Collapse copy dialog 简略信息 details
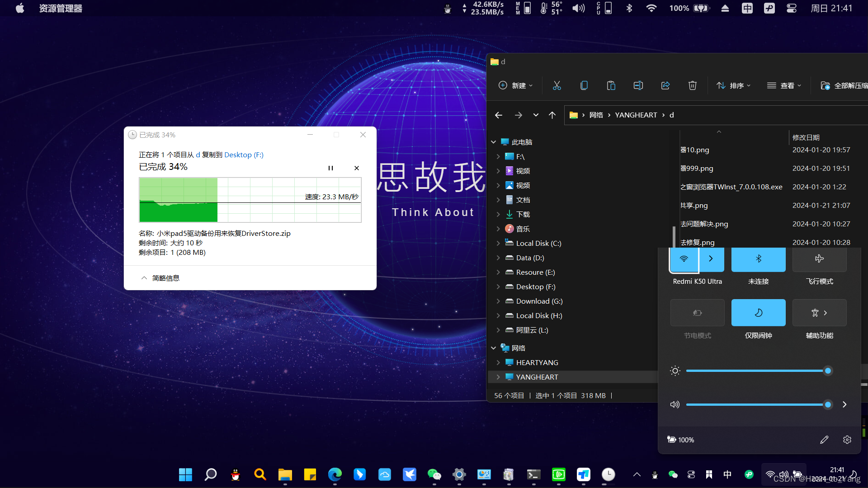868x488 pixels. (160, 278)
